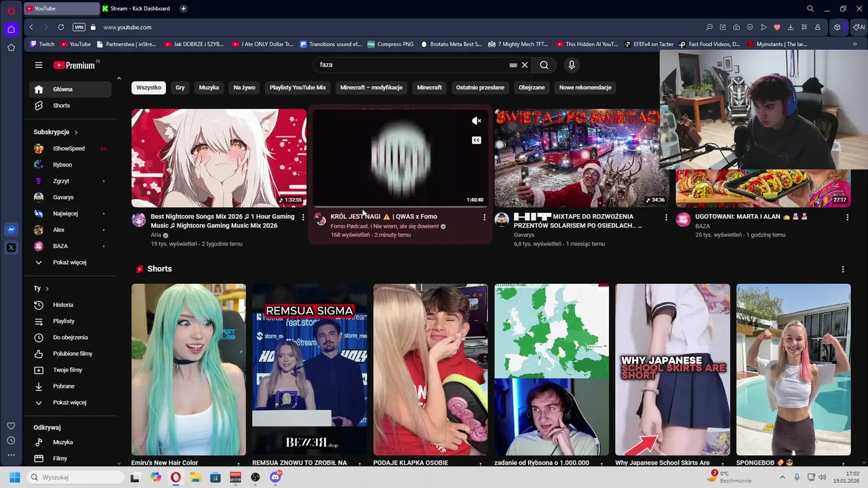Open options menu for Nightcore video

[x=303, y=217]
